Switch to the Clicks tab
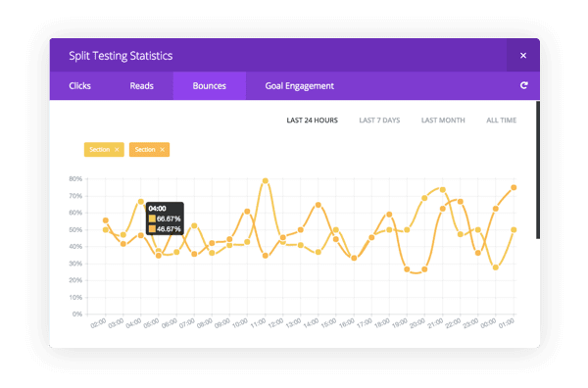The width and height of the screenshot is (588, 388). (80, 86)
